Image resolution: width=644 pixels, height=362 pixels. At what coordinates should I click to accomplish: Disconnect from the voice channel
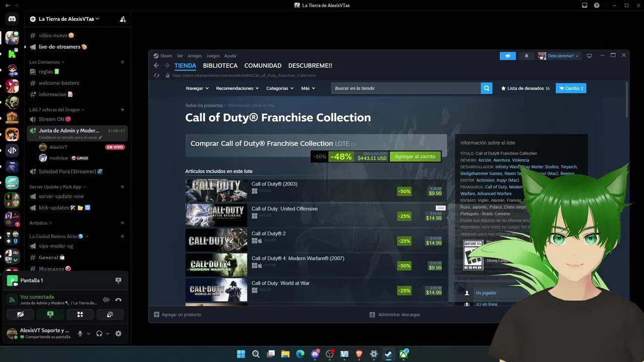[118, 300]
